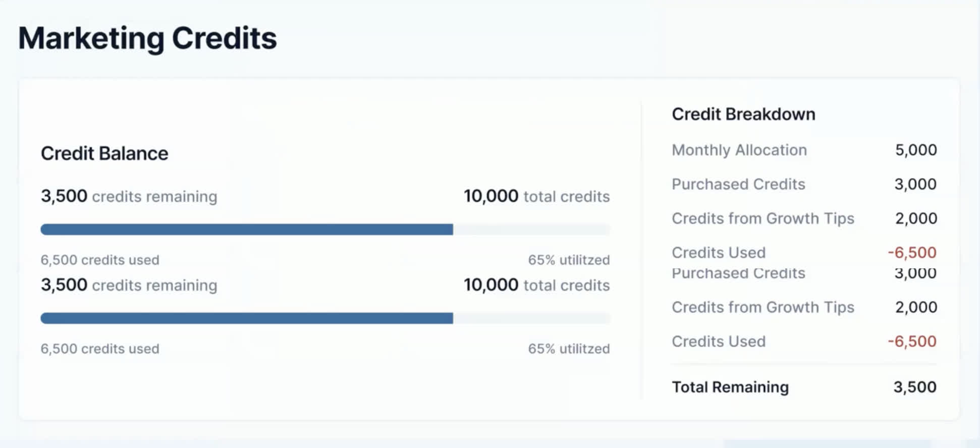This screenshot has width=980, height=448.
Task: Click the first credit usage progress bar
Action: click(x=325, y=230)
